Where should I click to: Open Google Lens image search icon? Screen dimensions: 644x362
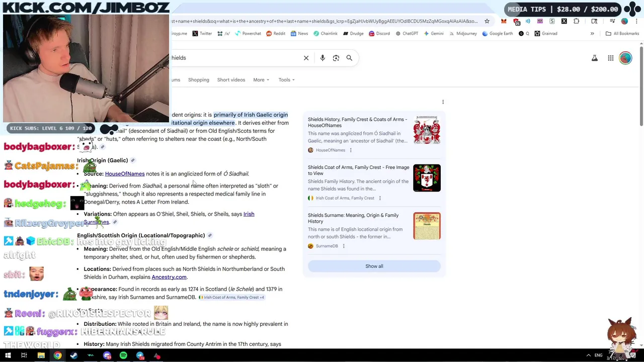pos(336,58)
